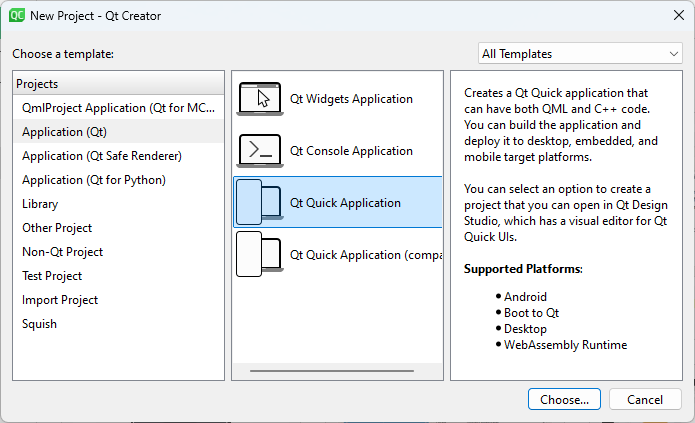Click the Qt Console Application terminal icon

tap(260, 151)
